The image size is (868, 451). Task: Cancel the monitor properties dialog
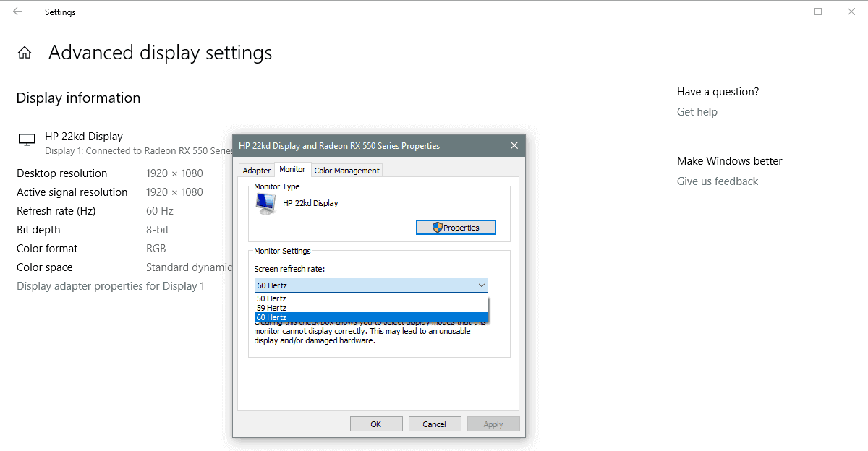click(x=434, y=424)
